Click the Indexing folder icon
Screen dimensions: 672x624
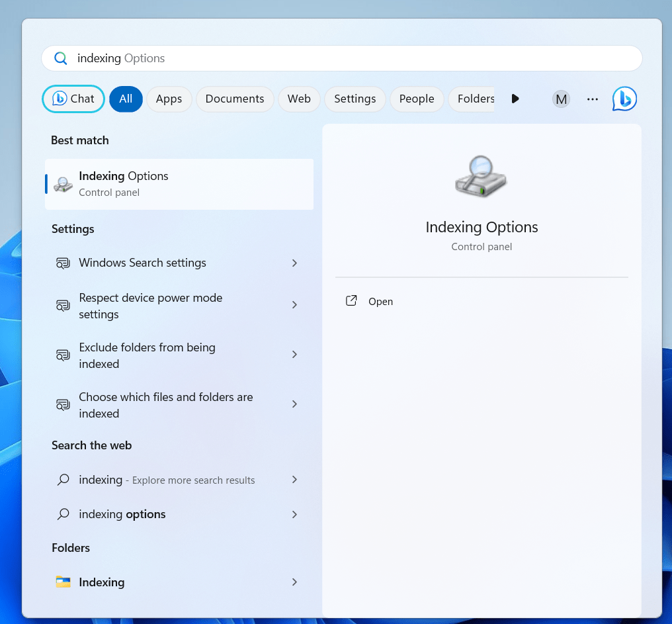pyautogui.click(x=63, y=582)
